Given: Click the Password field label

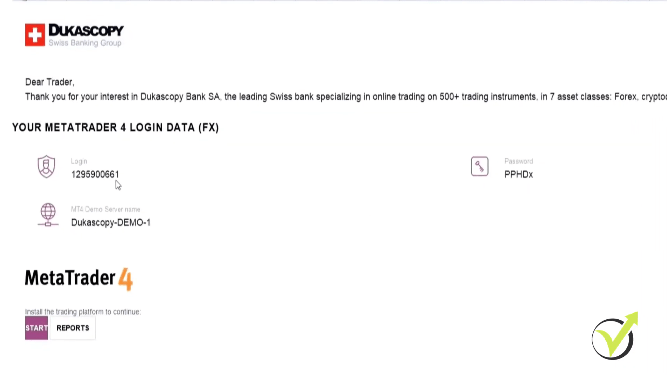Looking at the screenshot, I should [519, 161].
